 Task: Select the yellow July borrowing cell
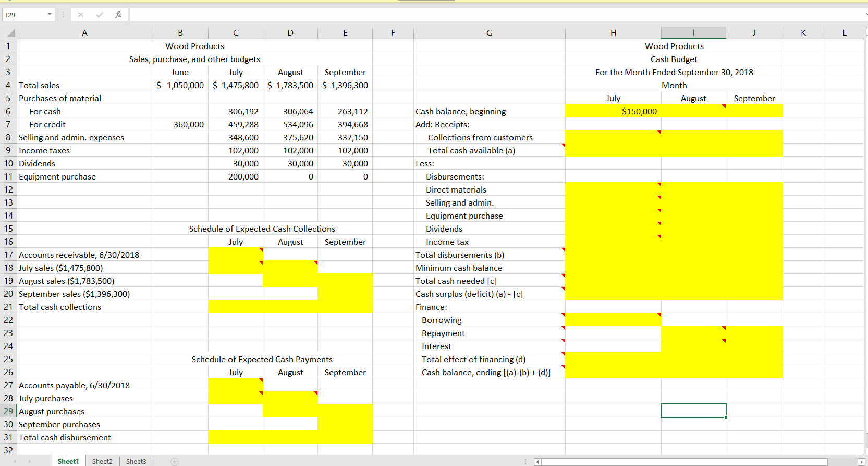pyautogui.click(x=613, y=320)
